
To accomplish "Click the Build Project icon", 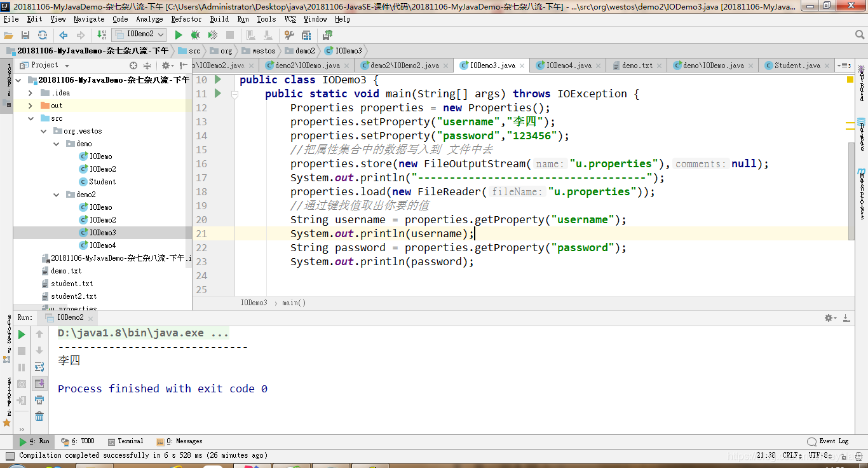I will coord(102,35).
